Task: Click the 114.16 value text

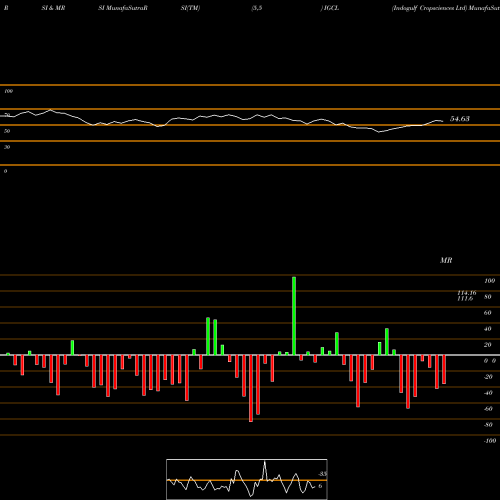Action: coord(467,293)
